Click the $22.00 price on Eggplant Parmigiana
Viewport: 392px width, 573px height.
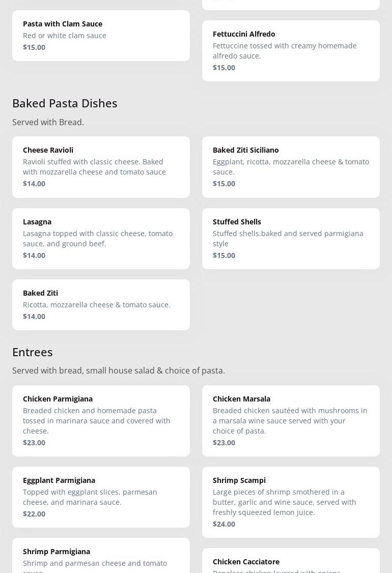point(34,514)
